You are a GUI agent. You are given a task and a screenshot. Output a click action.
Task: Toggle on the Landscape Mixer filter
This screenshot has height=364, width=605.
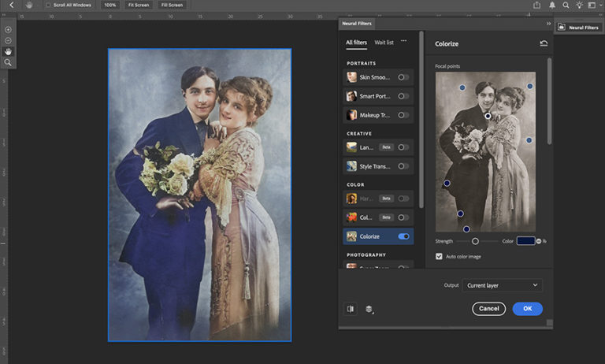tap(403, 147)
